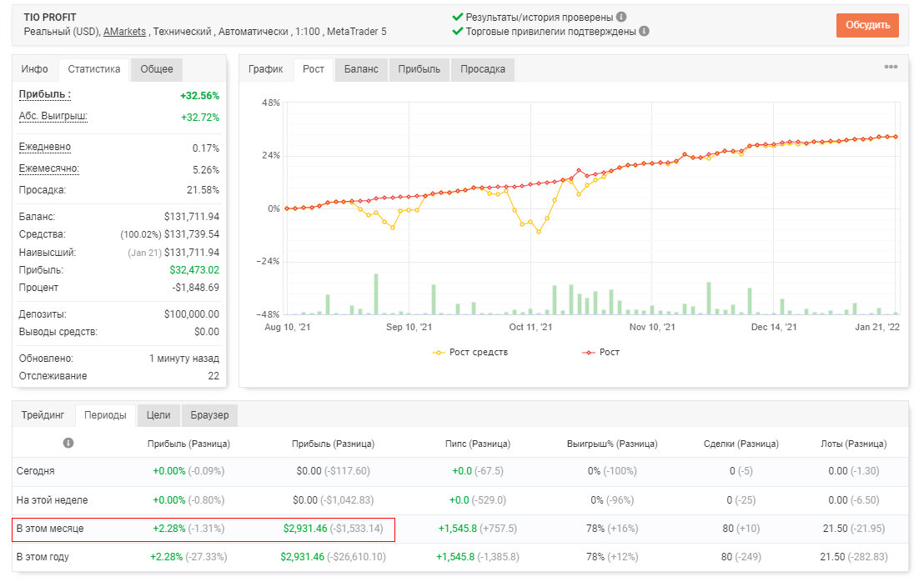Toggle Рост средств series in chart legend

470,352
